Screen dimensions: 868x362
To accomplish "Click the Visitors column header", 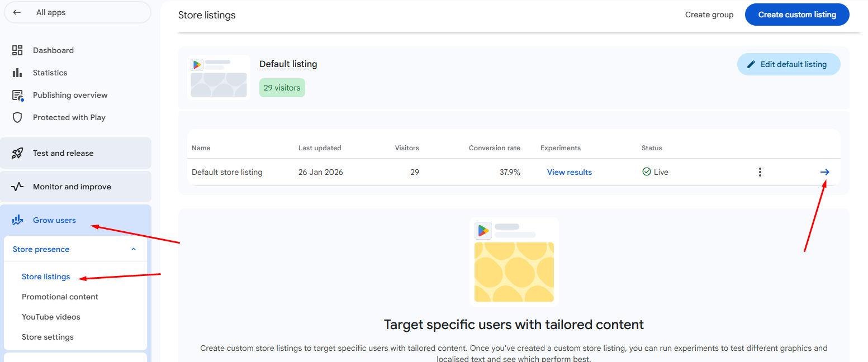I will [407, 148].
